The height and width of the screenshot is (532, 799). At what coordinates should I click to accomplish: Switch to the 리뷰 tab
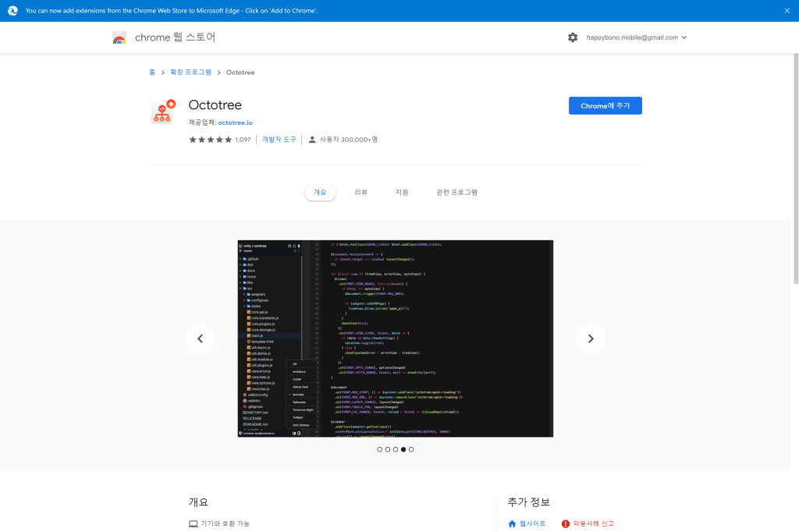[x=360, y=193]
